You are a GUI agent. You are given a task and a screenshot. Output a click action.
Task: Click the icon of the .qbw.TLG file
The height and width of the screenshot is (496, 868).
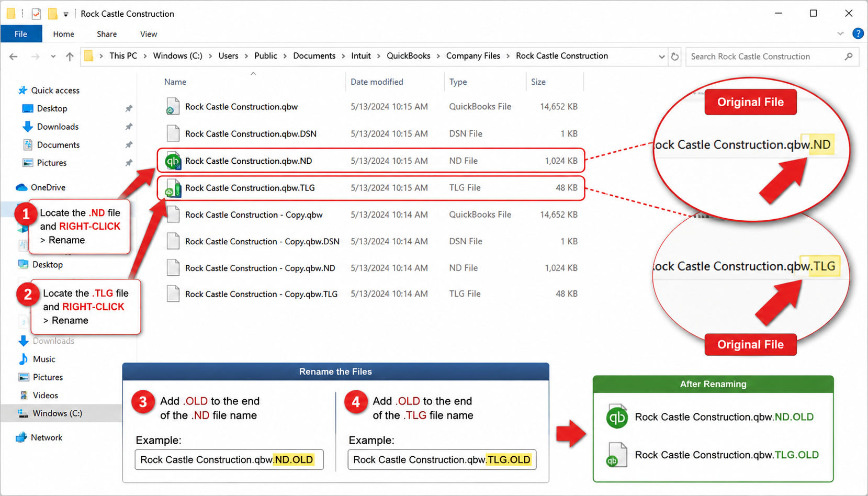click(173, 188)
